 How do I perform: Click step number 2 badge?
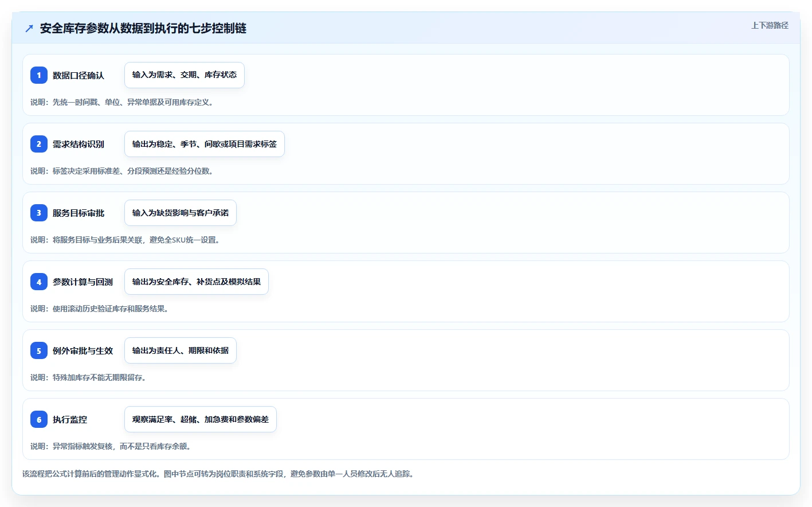click(39, 144)
